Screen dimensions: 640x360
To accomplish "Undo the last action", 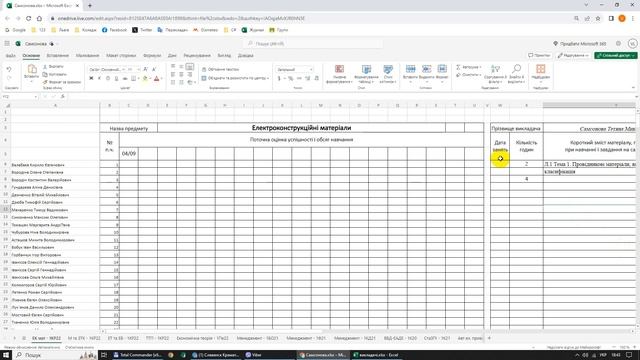I will point(9,69).
